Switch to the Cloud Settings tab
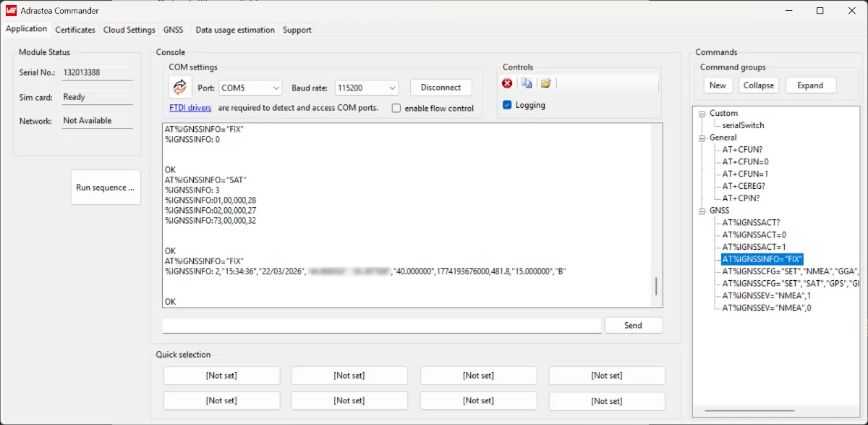 [129, 30]
